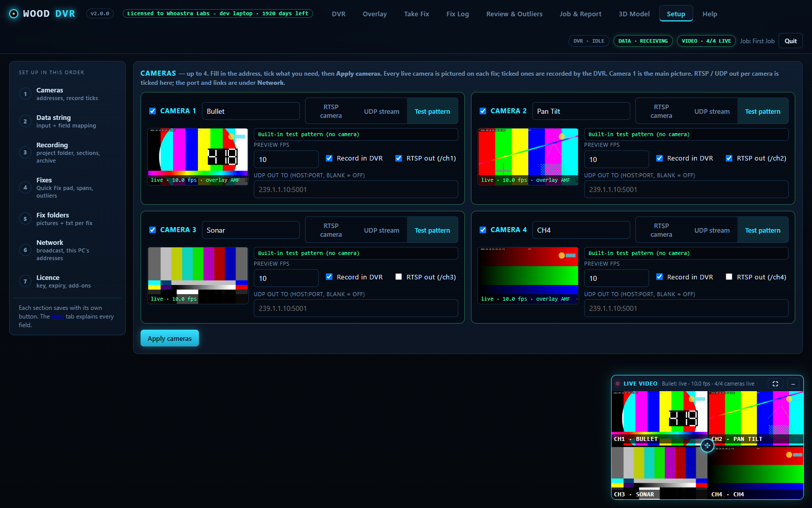
Task: Enable the Camera 1 checkbox
Action: pyautogui.click(x=152, y=111)
